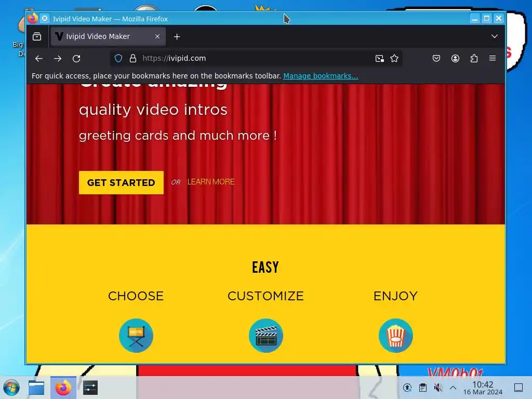
Task: Open the Manage bookmarks link
Action: click(321, 76)
